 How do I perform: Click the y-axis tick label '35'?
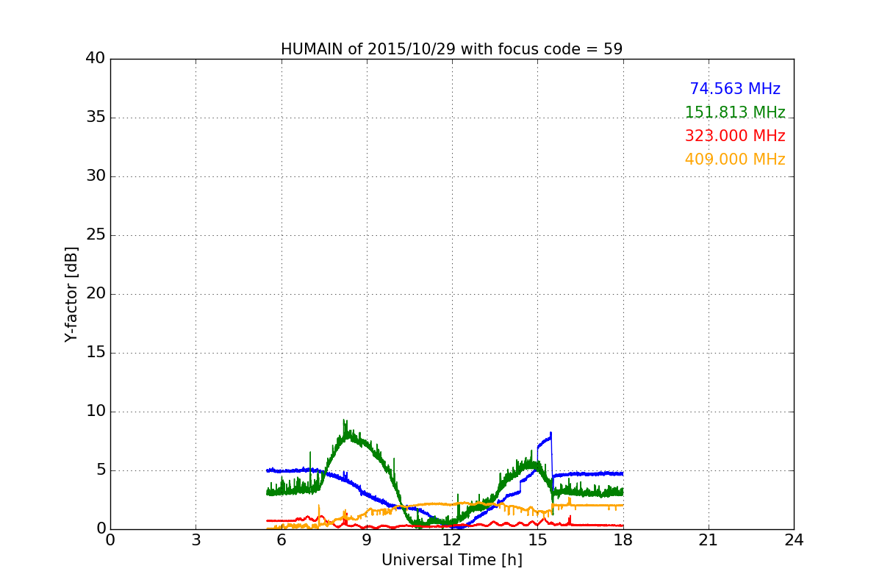point(96,118)
